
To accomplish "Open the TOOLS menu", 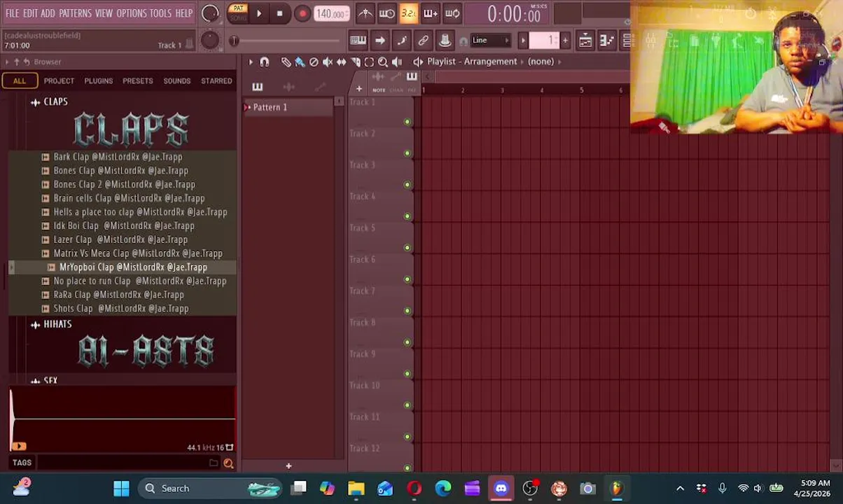I will pyautogui.click(x=160, y=13).
